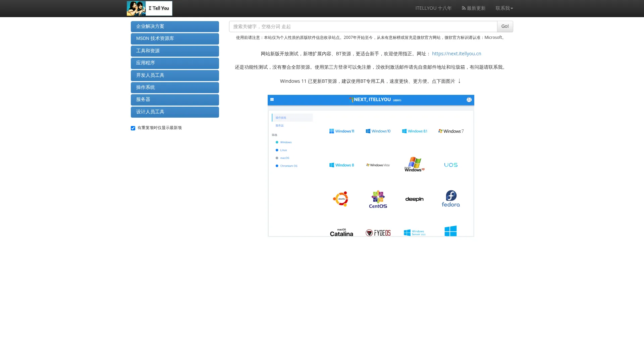The image size is (644, 362).
Task: Switch to the 服务器 tab in preview
Action: (x=279, y=126)
